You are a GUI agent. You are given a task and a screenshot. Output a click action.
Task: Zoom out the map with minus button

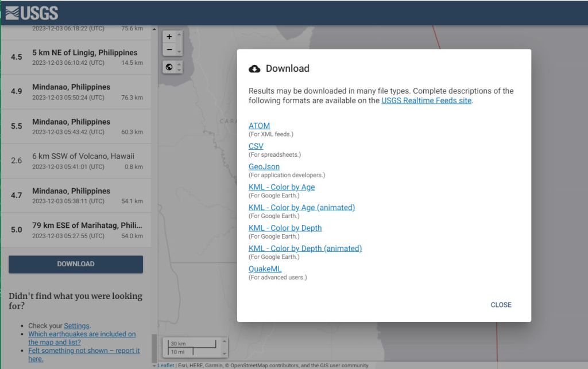pos(169,50)
